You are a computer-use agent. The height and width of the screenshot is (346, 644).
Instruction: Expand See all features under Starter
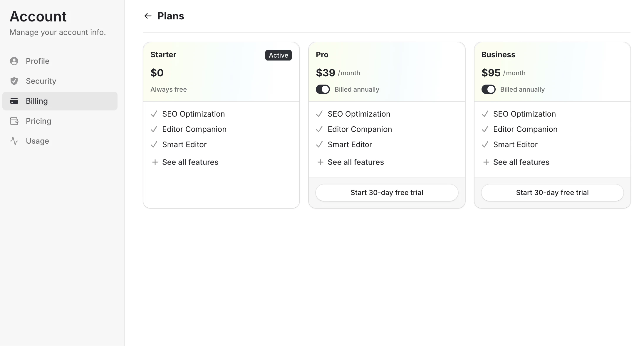pyautogui.click(x=190, y=162)
